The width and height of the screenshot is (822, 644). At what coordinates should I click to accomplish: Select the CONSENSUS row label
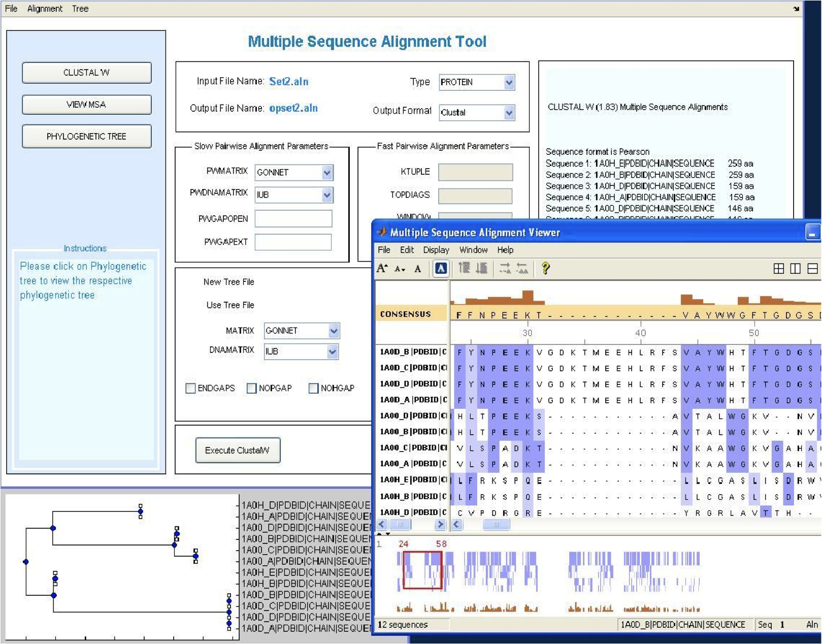pyautogui.click(x=405, y=314)
